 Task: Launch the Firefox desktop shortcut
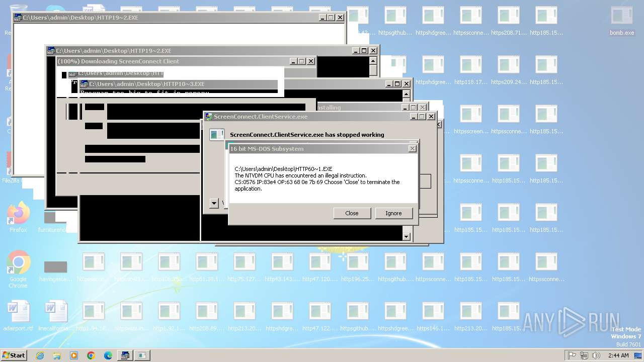coord(18,217)
